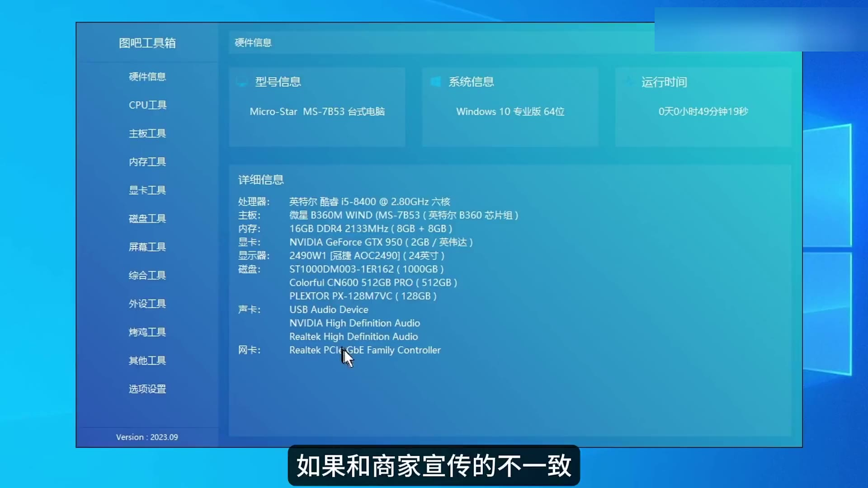
Task: Click the Micro-Star MS-7B53 台式电脑 text
Action: point(317,111)
